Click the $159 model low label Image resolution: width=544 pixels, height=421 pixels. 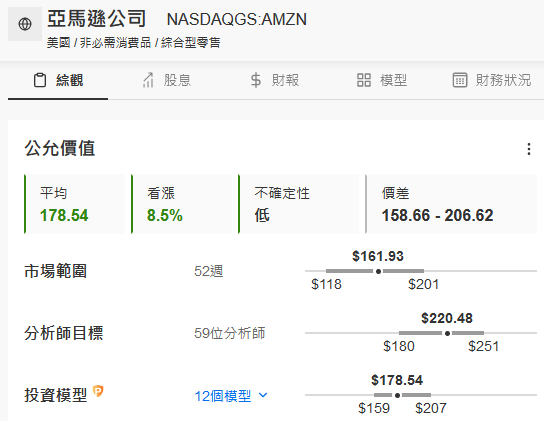tap(374, 408)
